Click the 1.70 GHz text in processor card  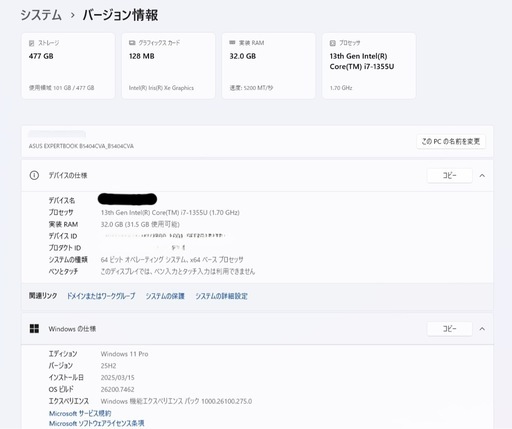[x=341, y=88]
